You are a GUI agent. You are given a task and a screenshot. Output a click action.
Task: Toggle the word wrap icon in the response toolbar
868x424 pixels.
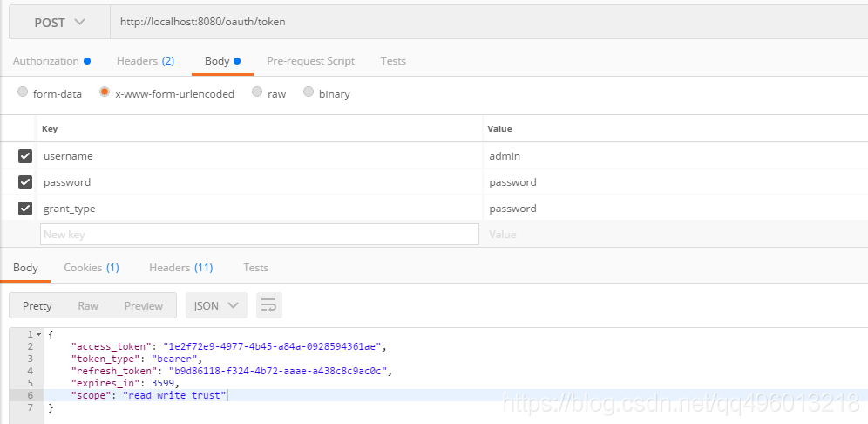point(269,305)
